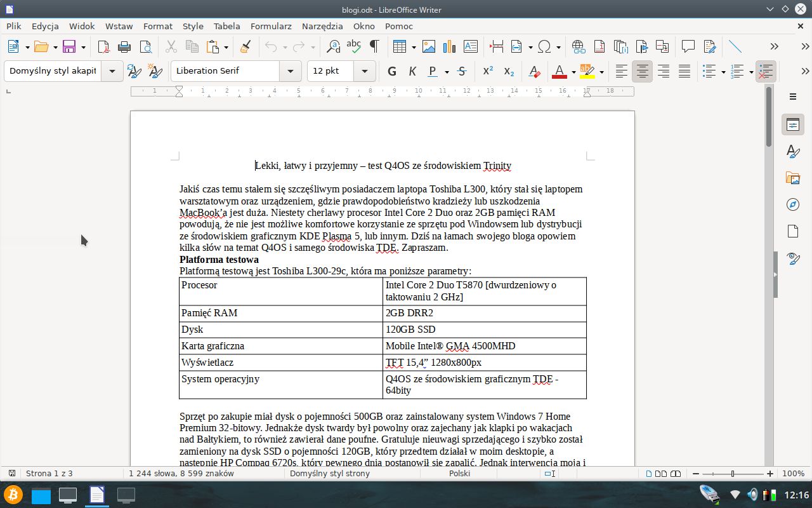The height and width of the screenshot is (508, 812).
Task: Open the highlighting color dropdown arrow
Action: coord(601,71)
